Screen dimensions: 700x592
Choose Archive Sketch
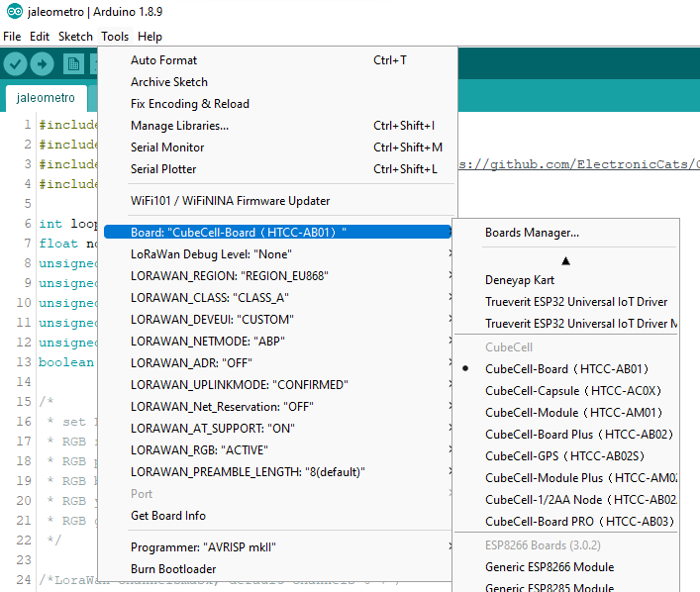point(277,82)
